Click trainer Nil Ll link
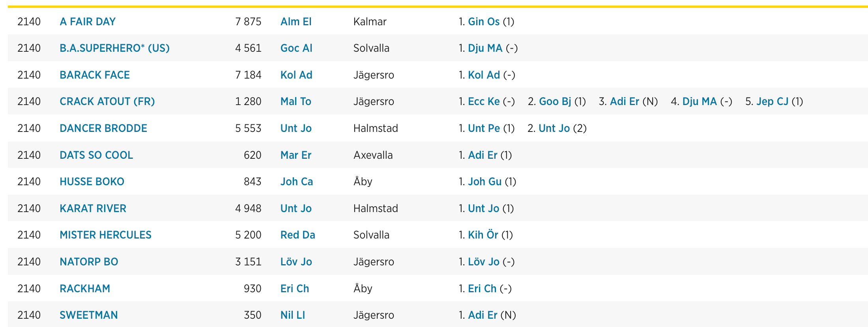The height and width of the screenshot is (327, 868). click(x=293, y=315)
